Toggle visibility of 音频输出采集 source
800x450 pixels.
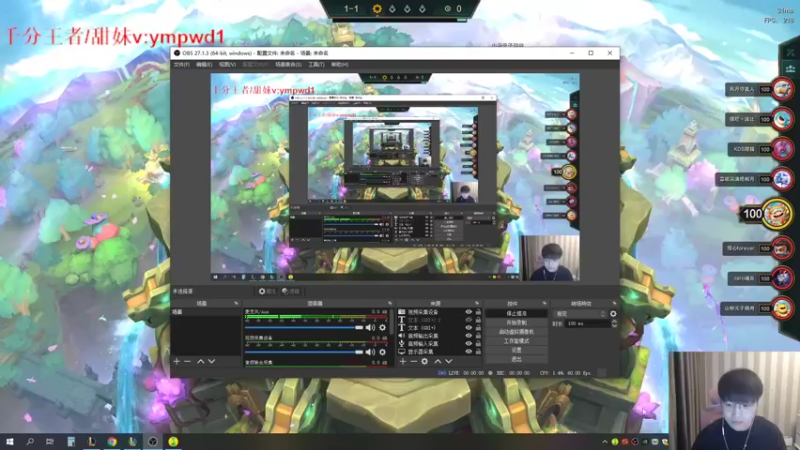click(x=468, y=336)
